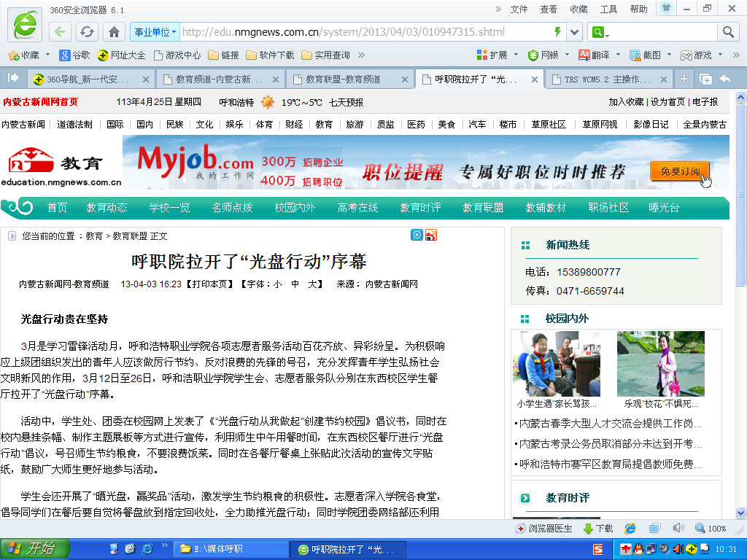Open 下载 manager in status bar
The image size is (747, 560).
click(x=597, y=529)
